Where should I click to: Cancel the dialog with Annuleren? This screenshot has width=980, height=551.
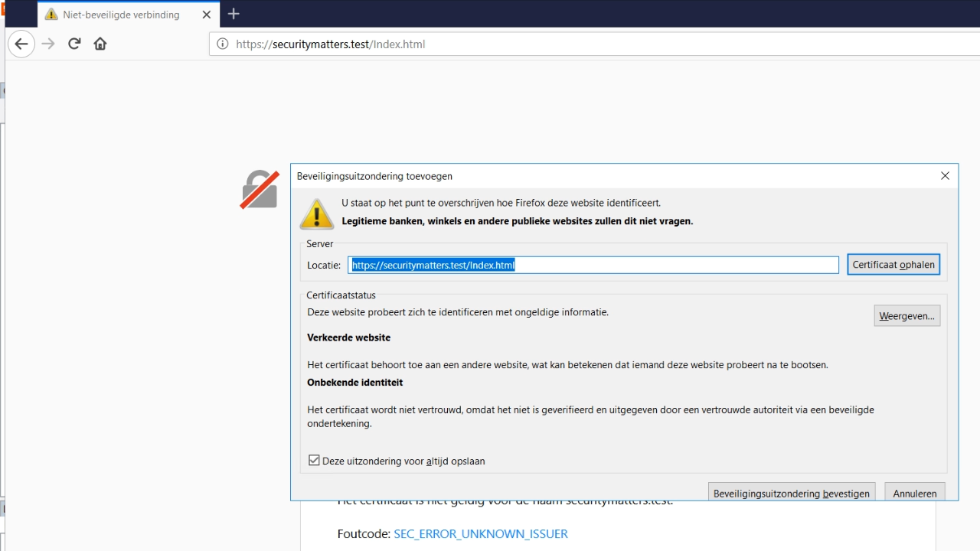(914, 493)
